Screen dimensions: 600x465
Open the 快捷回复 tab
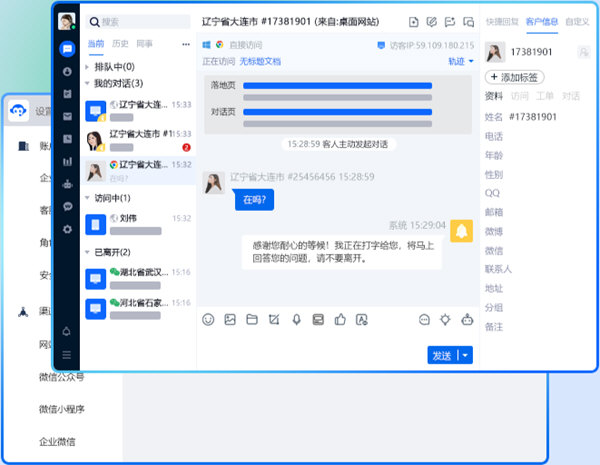[x=502, y=22]
